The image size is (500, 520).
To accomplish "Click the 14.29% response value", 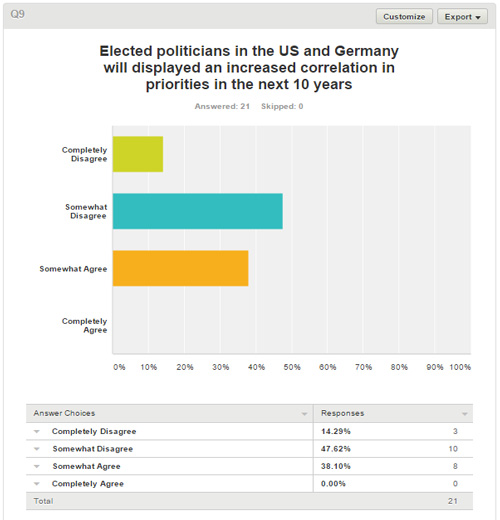I will pos(336,431).
